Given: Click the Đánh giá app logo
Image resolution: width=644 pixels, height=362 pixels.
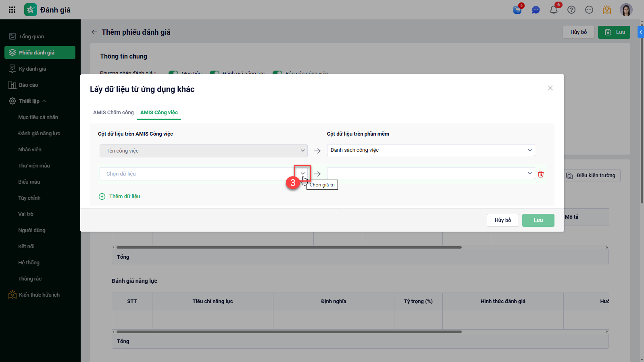Looking at the screenshot, I should click(x=31, y=10).
